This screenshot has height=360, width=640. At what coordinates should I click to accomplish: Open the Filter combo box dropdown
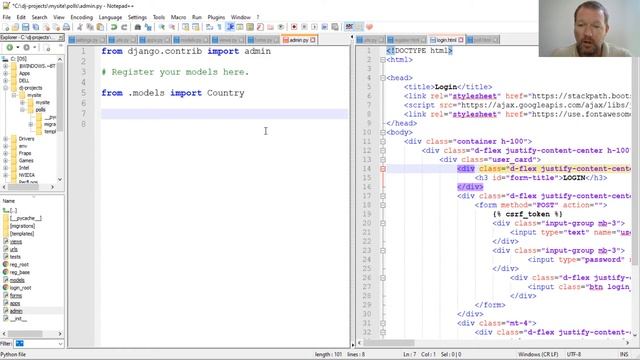(60, 344)
